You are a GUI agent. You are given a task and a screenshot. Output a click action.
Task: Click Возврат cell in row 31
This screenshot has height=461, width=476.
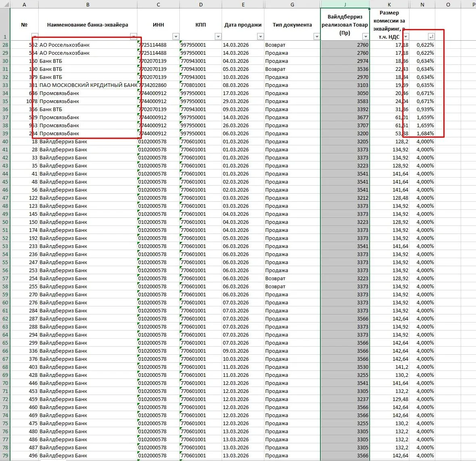pyautogui.click(x=292, y=69)
